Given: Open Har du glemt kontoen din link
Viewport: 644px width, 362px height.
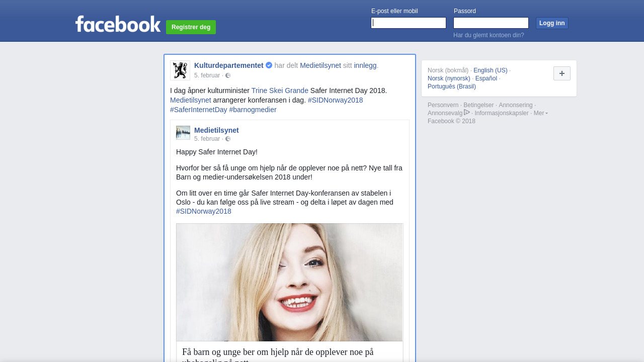Looking at the screenshot, I should [x=489, y=35].
